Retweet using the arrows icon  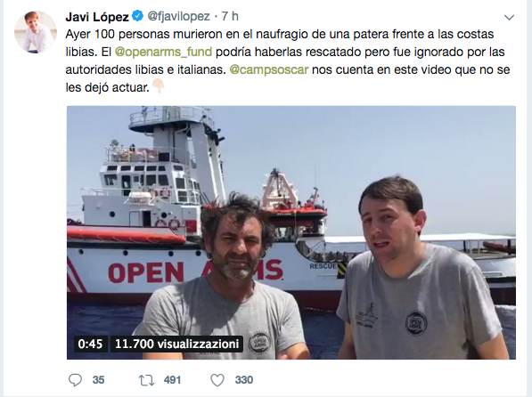[x=146, y=380]
